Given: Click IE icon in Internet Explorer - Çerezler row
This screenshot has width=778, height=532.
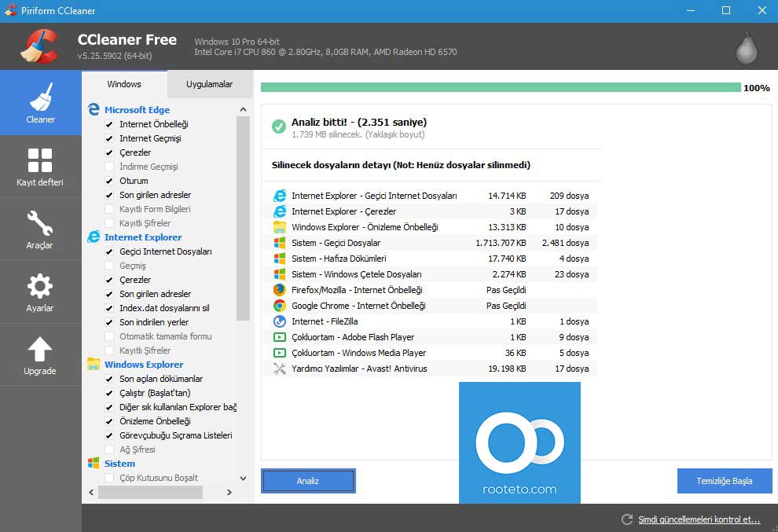Looking at the screenshot, I should click(280, 211).
